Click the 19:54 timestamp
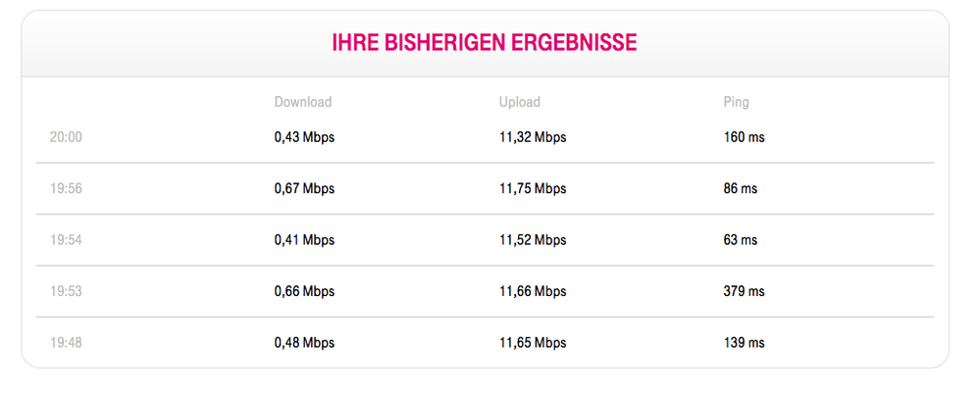Viewport: 980px width, 397px height. (66, 240)
